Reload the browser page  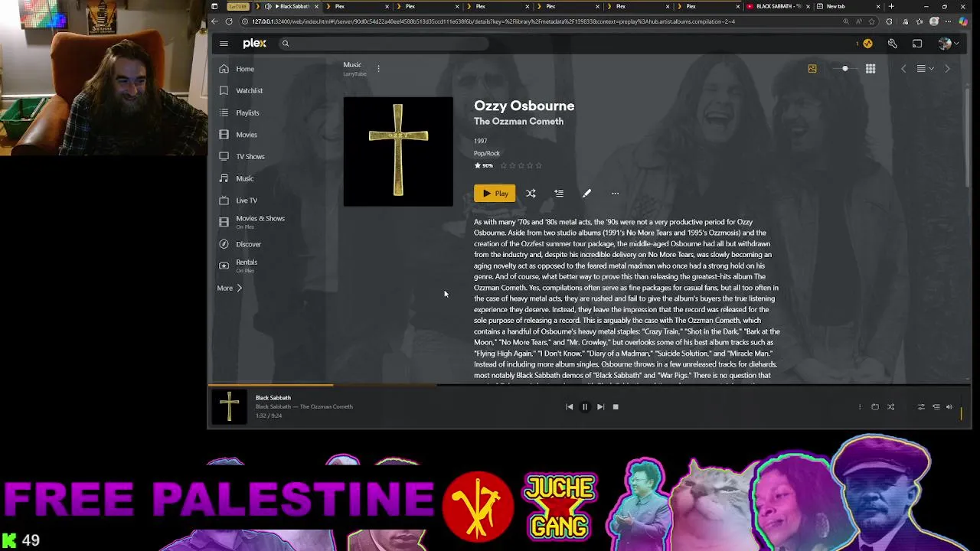click(x=229, y=21)
